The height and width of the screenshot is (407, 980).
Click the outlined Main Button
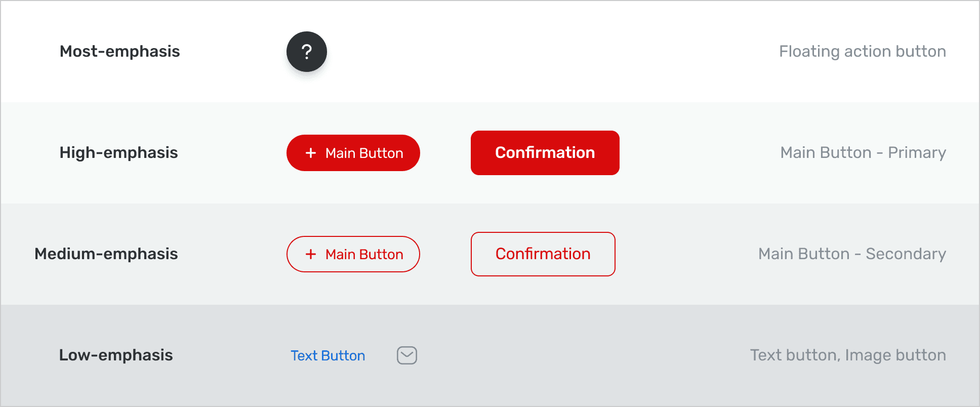tap(353, 254)
